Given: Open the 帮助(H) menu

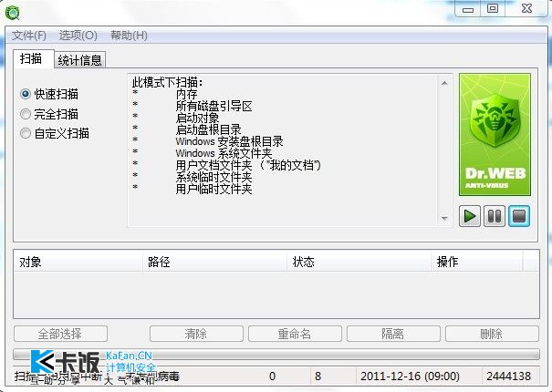Looking at the screenshot, I should tap(129, 36).
